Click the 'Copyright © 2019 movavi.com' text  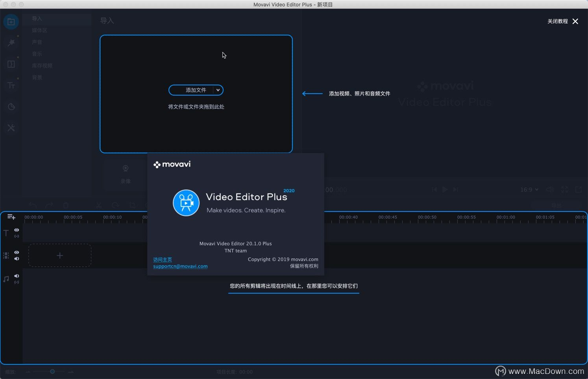click(x=283, y=259)
